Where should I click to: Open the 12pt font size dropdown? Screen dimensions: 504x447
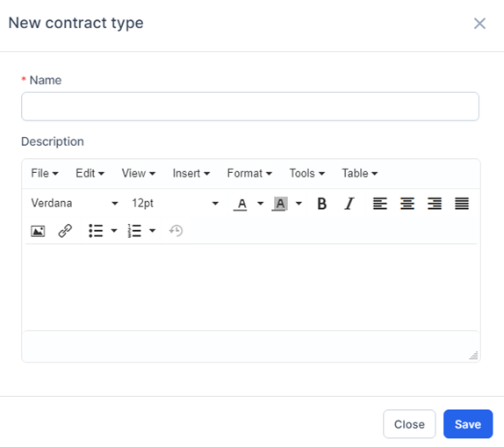coord(176,203)
